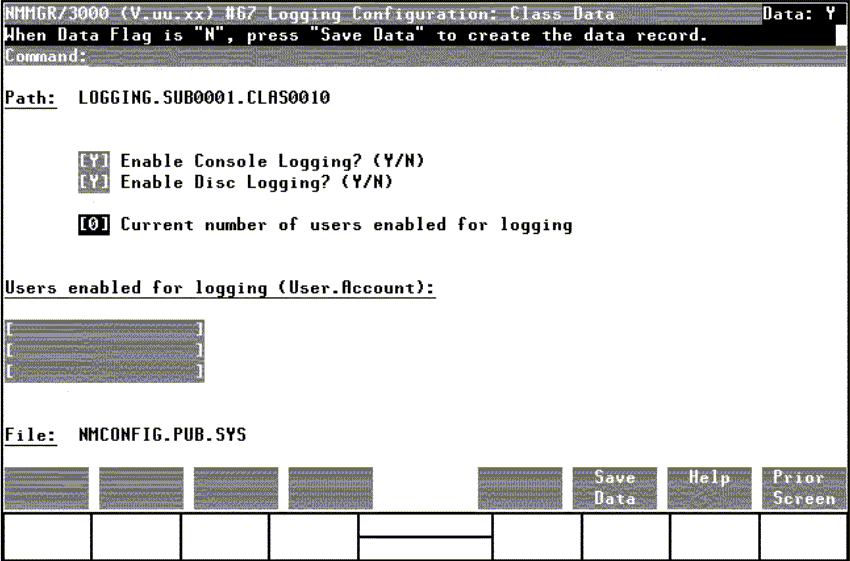The image size is (850, 561).
Task: Click the Path: label
Action: tap(31, 98)
